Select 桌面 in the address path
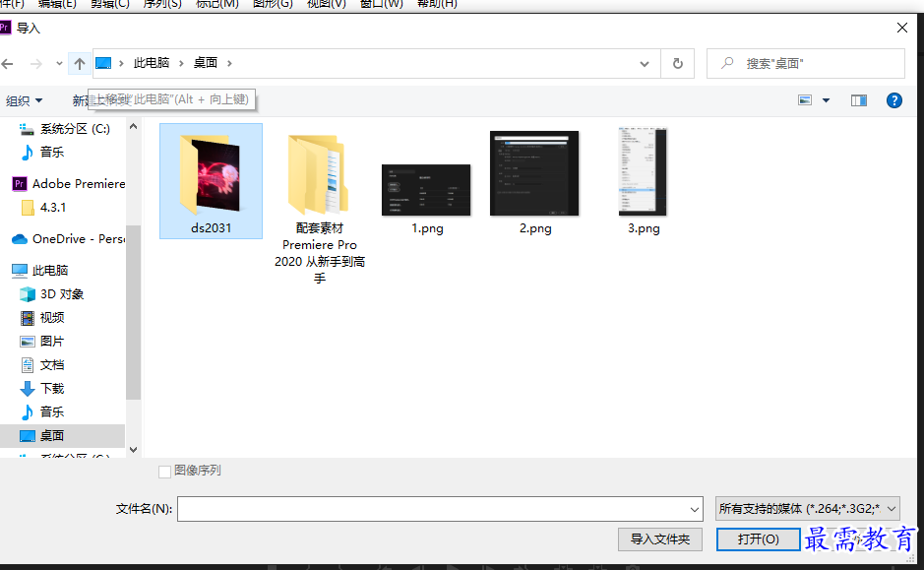 (206, 62)
